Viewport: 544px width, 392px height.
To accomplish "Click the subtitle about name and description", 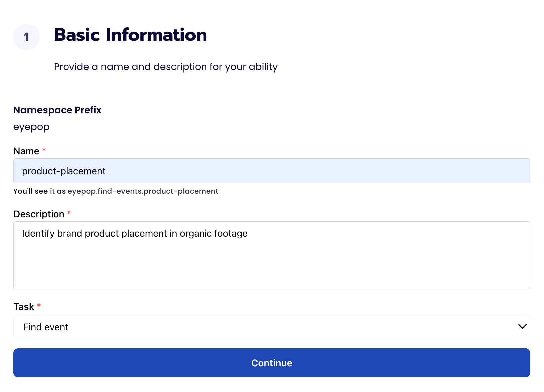I will (166, 67).
